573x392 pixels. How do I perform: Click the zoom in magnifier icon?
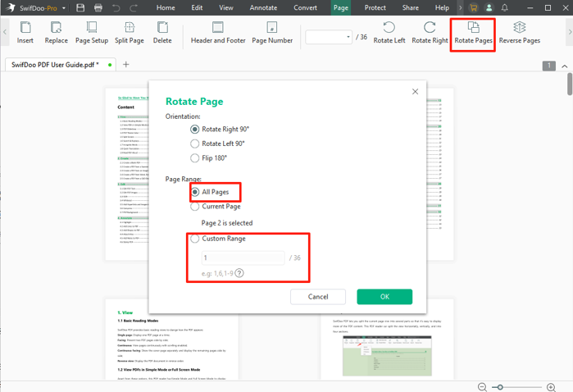tap(551, 387)
